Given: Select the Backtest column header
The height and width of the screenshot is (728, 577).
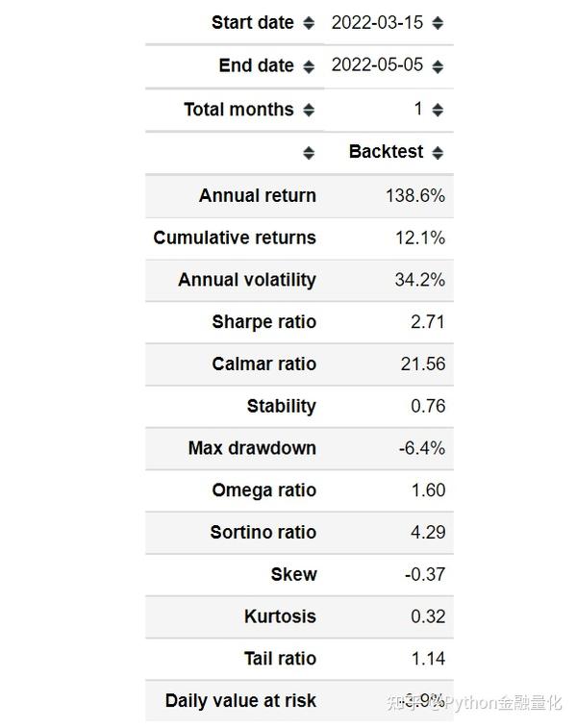Looking at the screenshot, I should 386,152.
